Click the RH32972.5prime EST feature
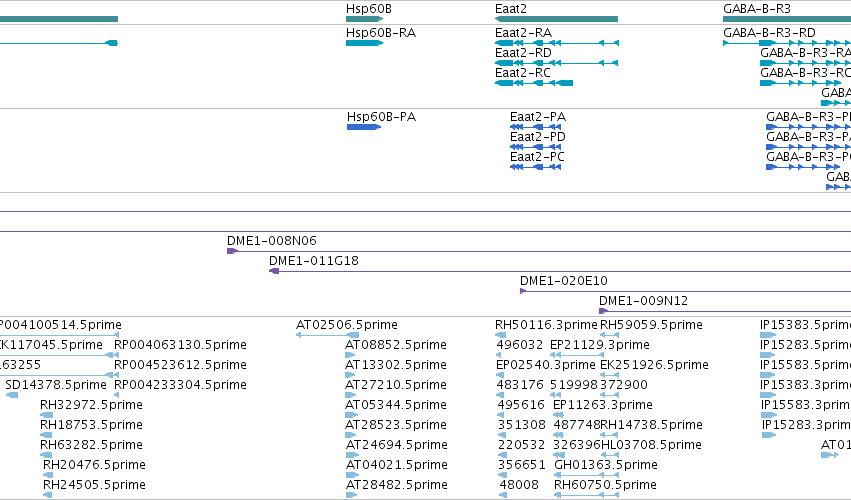The width and height of the screenshot is (851, 500). point(46,415)
